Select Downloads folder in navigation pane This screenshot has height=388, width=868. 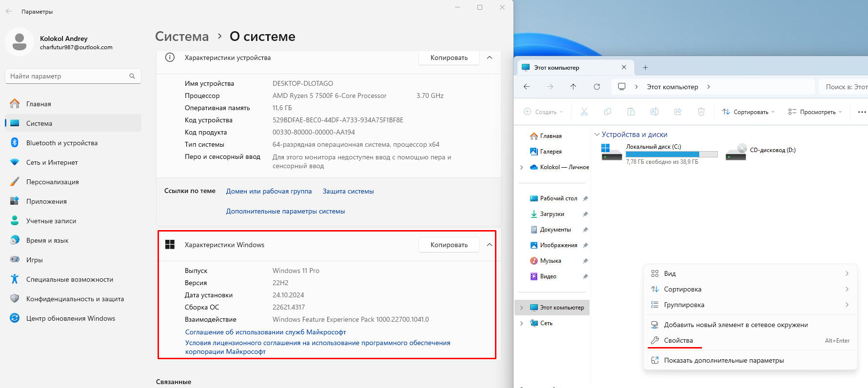click(x=552, y=214)
